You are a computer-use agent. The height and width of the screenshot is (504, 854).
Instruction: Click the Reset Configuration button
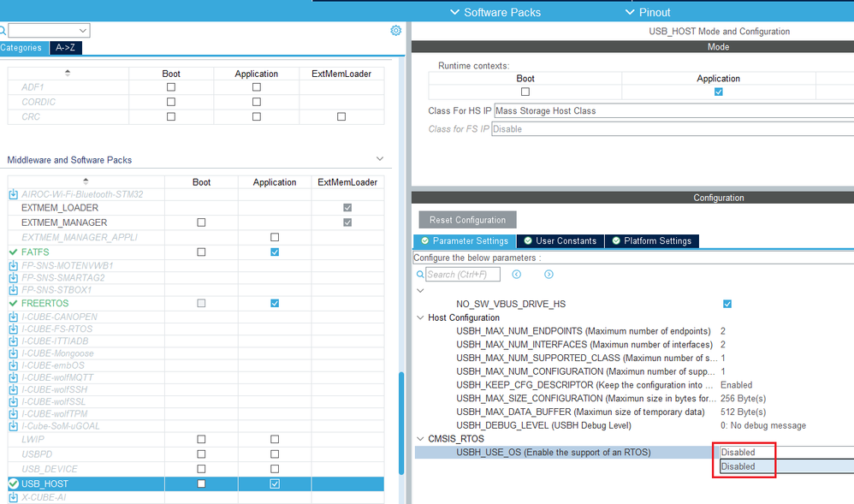pyautogui.click(x=467, y=220)
